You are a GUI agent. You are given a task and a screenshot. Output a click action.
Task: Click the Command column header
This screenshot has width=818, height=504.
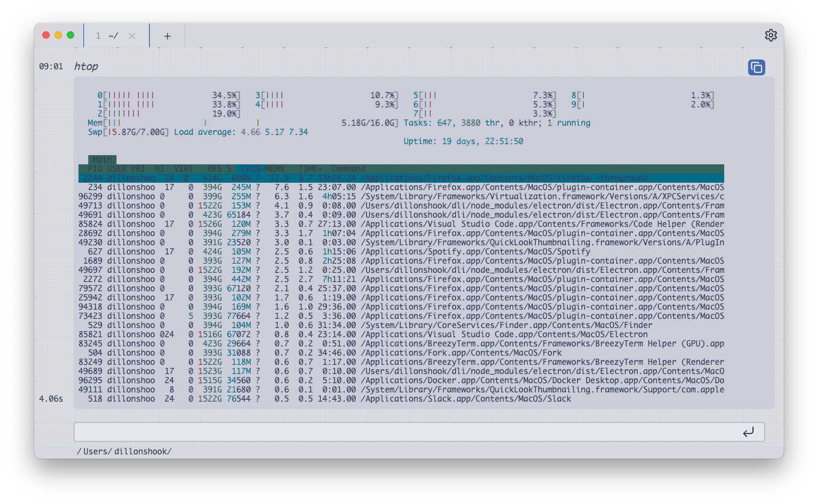[x=348, y=169]
